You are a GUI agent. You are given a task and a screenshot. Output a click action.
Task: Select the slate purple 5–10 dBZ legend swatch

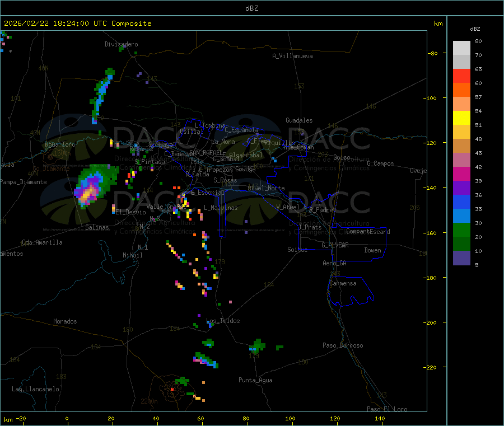pos(461,258)
